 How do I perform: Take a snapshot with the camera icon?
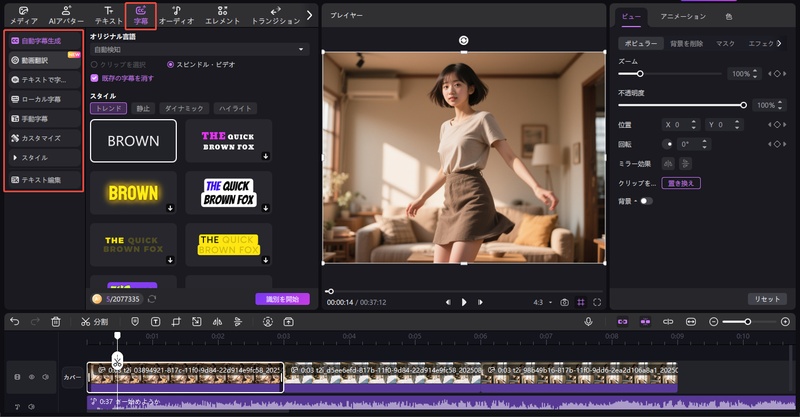click(x=564, y=302)
